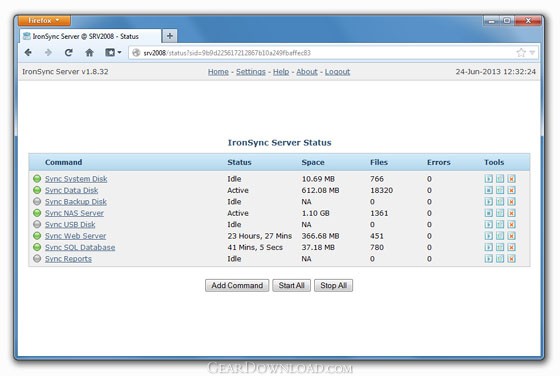This screenshot has width=560, height=376.
Task: Go back with the browser back arrow
Action: pyautogui.click(x=28, y=53)
